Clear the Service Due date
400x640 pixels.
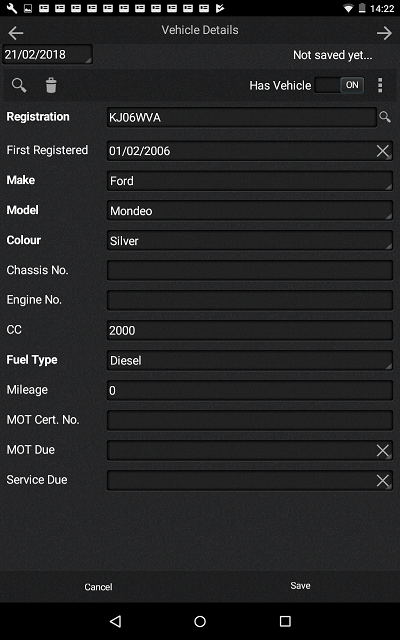tap(382, 480)
